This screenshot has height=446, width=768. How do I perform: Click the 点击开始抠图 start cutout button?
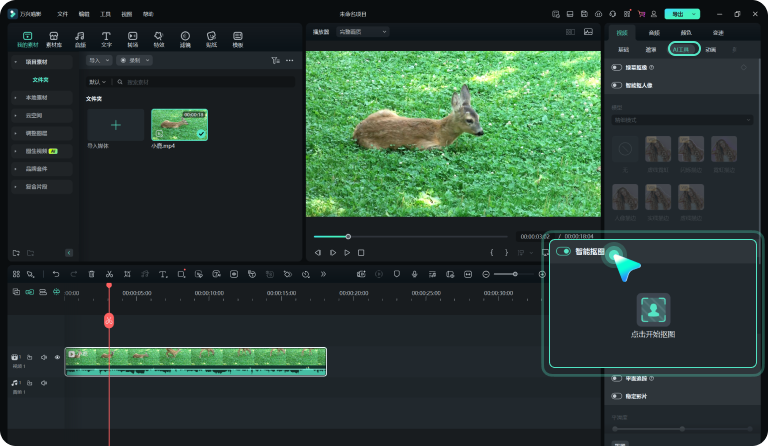point(653,310)
